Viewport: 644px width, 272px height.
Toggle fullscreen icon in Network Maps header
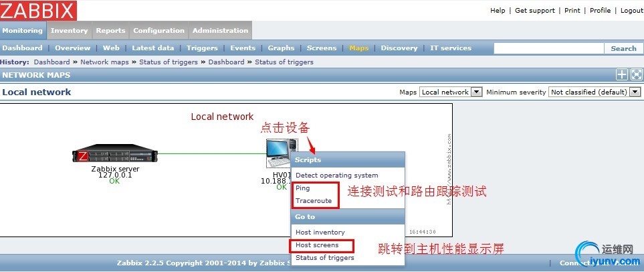pos(636,74)
